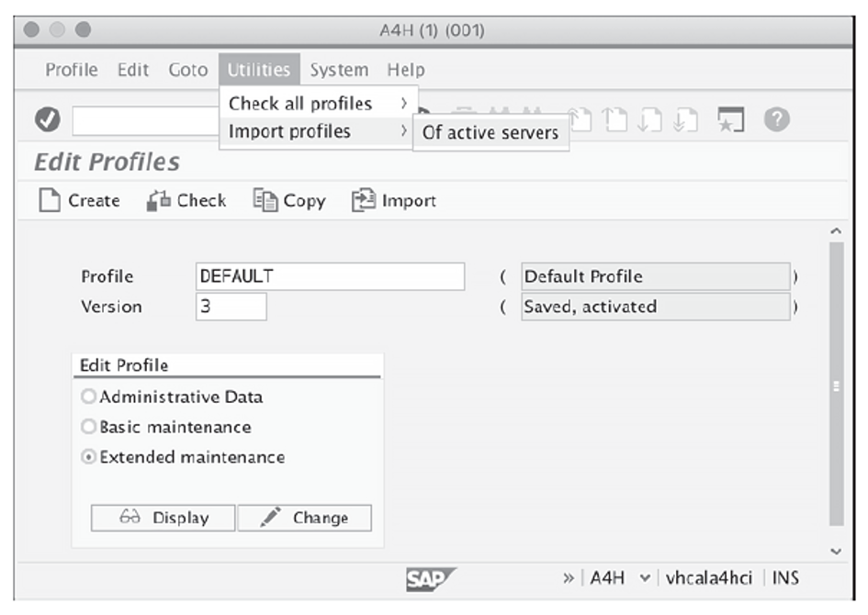
Task: Expand the Check all profiles submenu arrow
Action: [x=403, y=103]
